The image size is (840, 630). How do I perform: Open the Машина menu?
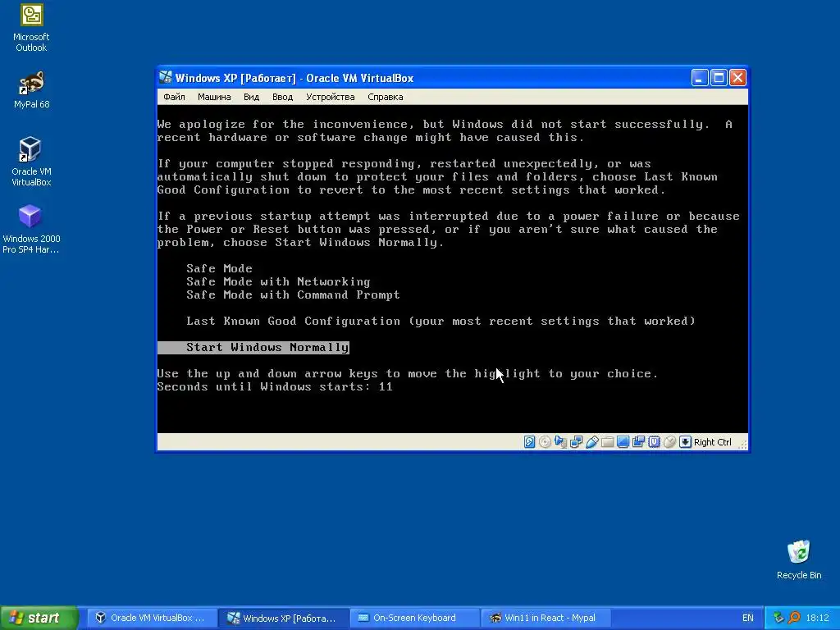click(x=214, y=97)
